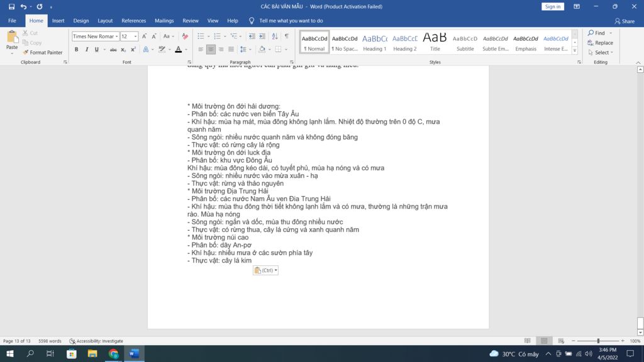Image resolution: width=644 pixels, height=362 pixels.
Task: Click Accessibility: Investigate status item
Action: 96,341
